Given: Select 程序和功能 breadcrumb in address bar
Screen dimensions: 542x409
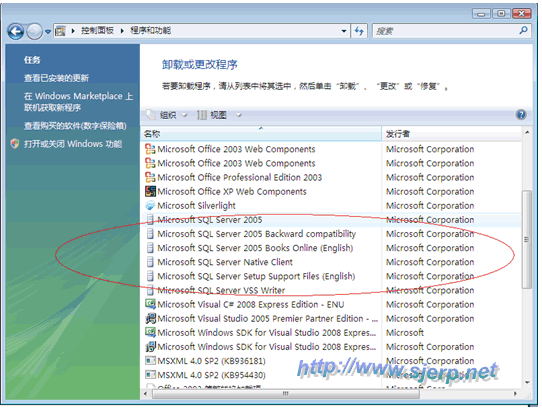Looking at the screenshot, I should 150,31.
